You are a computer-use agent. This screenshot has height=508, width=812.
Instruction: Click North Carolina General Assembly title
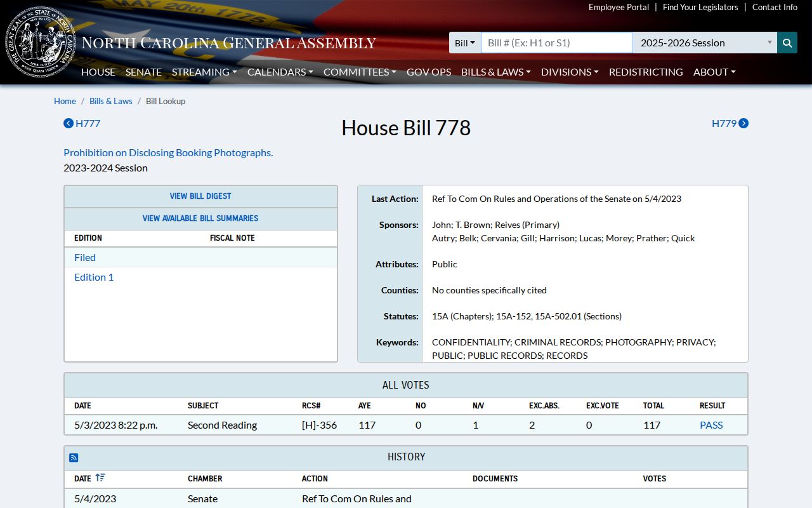pos(228,43)
